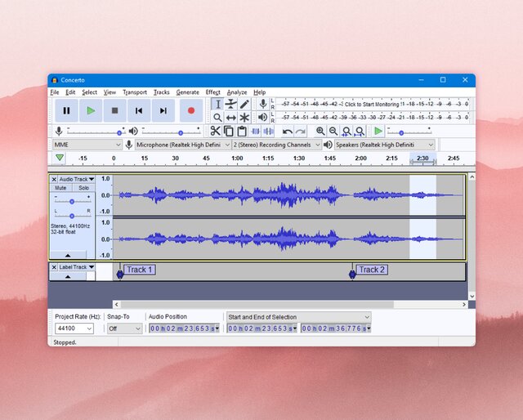The height and width of the screenshot is (420, 523).
Task: Select the Zoom magnifier tool
Action: point(217,118)
